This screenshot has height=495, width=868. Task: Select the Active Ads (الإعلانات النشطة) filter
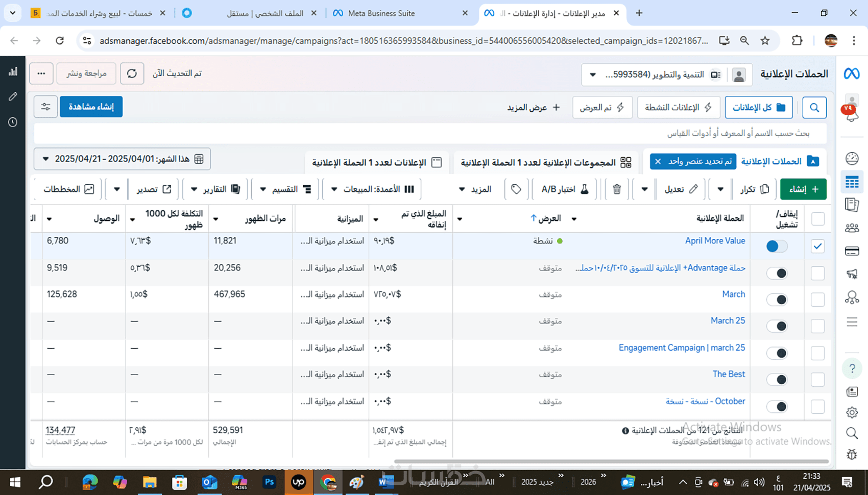tap(679, 108)
